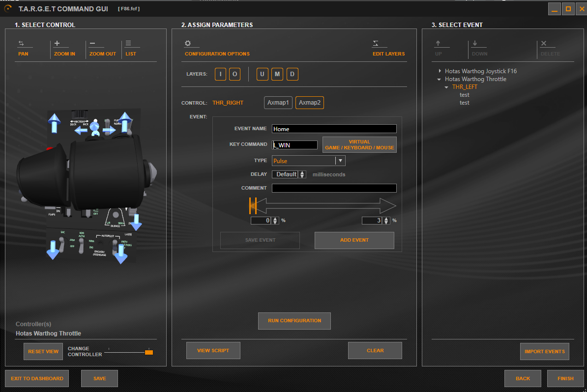Move event Up with arrow icon

click(438, 44)
